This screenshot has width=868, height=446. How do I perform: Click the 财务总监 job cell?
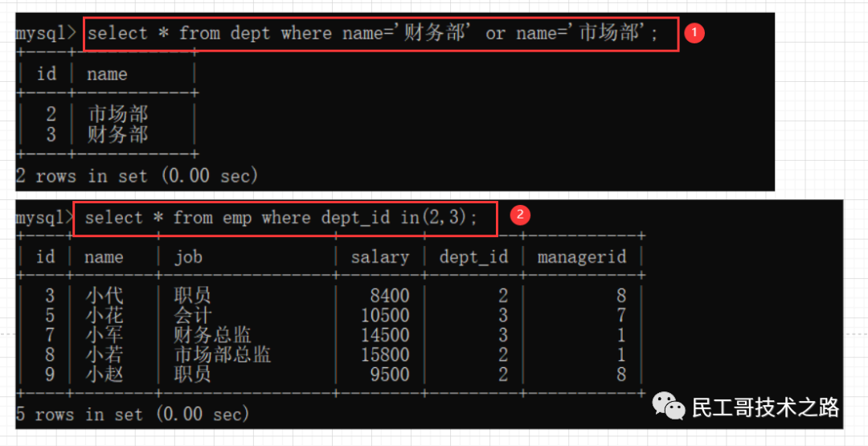(212, 335)
